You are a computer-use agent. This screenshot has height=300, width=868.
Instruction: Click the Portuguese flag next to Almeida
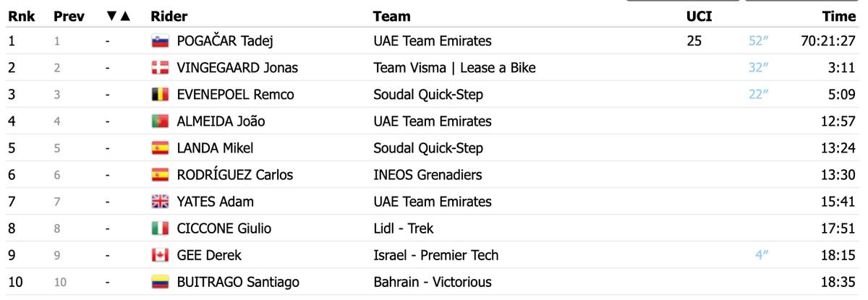pyautogui.click(x=159, y=121)
